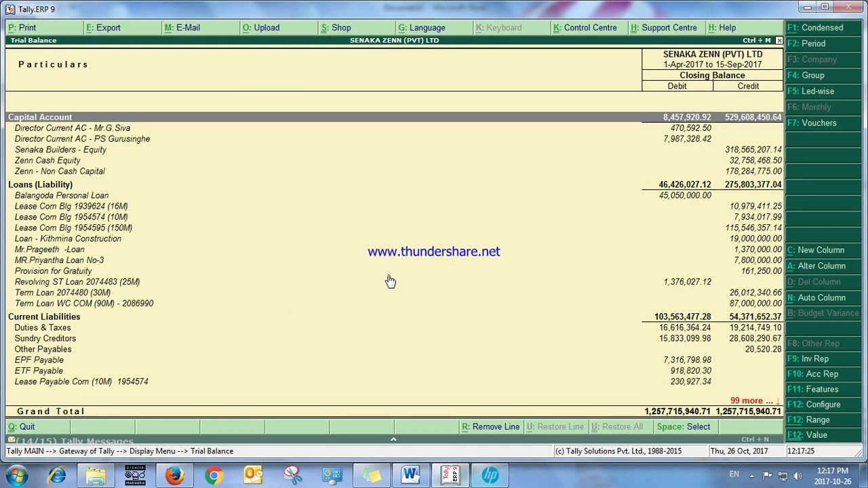Toggle F1 Condensed view

(824, 28)
